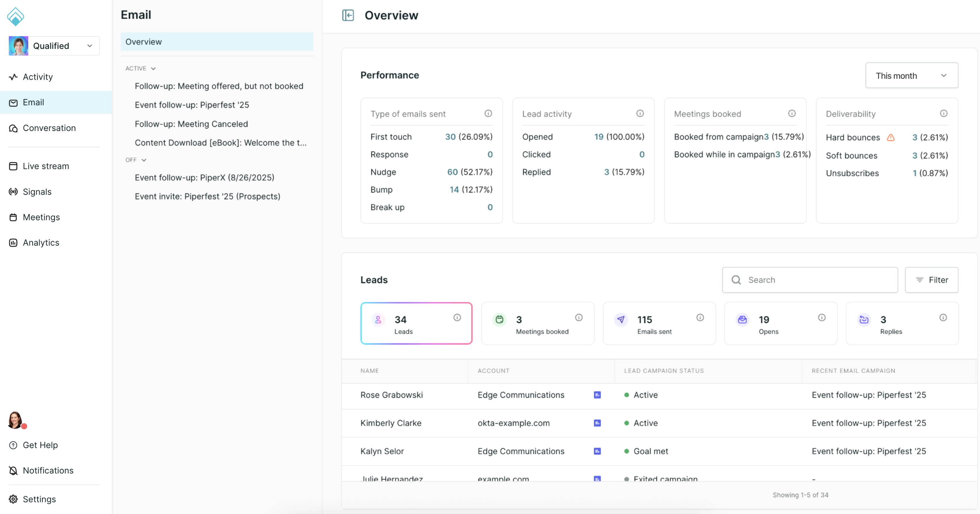Click the Filter button in Leads
Image resolution: width=980 pixels, height=514 pixels.
coord(931,280)
